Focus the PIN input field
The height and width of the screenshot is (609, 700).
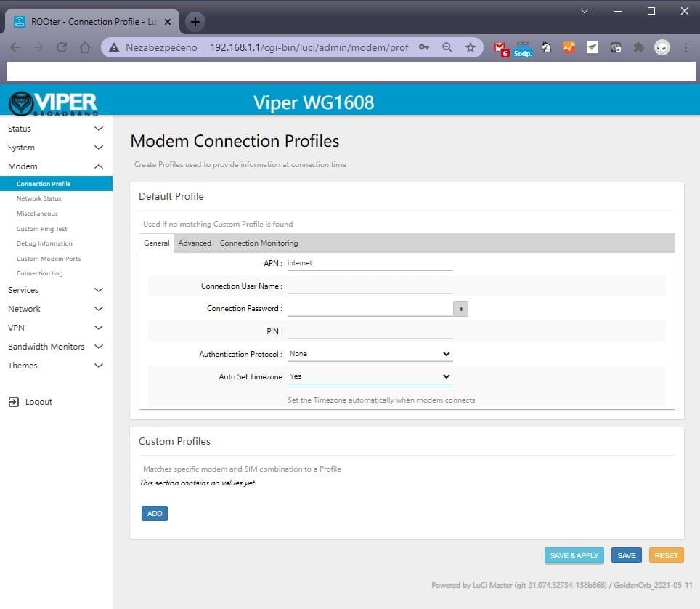coord(370,331)
